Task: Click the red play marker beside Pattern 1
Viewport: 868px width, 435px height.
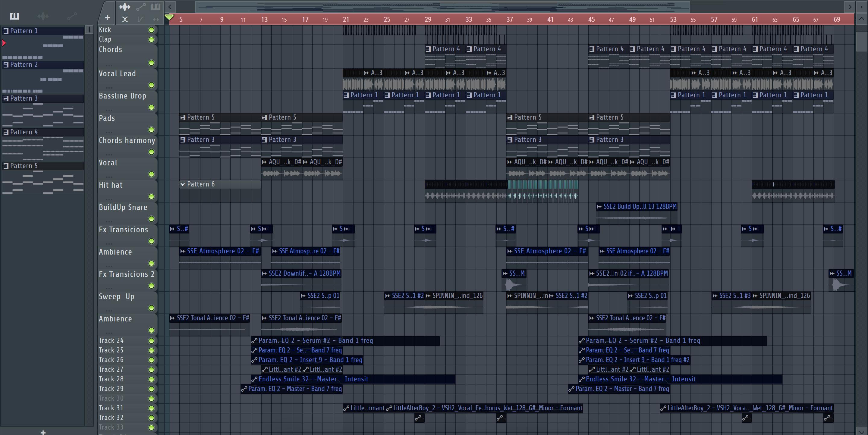Action: pyautogui.click(x=4, y=43)
